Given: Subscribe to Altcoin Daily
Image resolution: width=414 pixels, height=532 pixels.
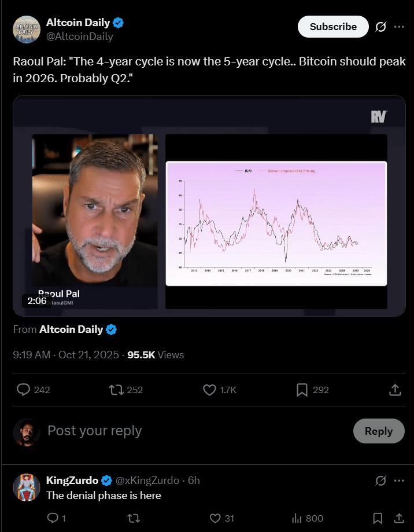Looking at the screenshot, I should (x=333, y=27).
